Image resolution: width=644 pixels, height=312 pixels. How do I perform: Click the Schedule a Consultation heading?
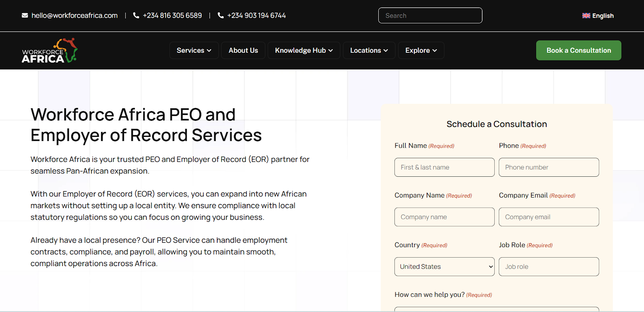497,124
